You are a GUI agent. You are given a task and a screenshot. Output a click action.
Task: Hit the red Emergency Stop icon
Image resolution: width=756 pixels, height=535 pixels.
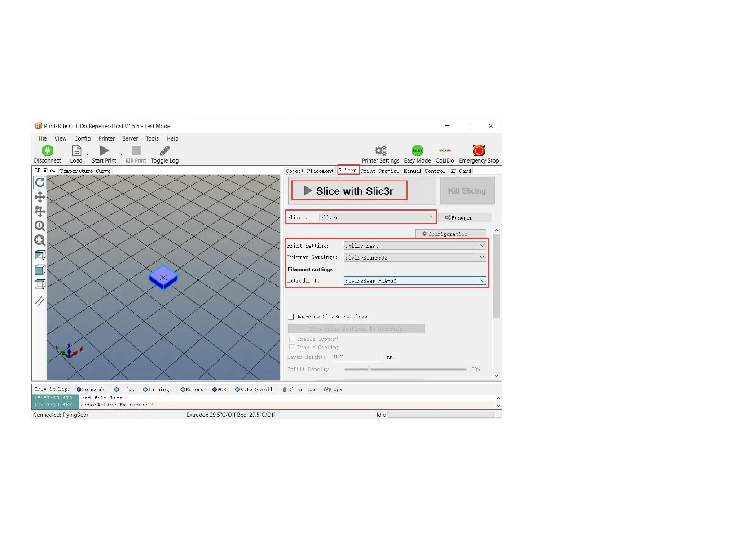tap(479, 151)
